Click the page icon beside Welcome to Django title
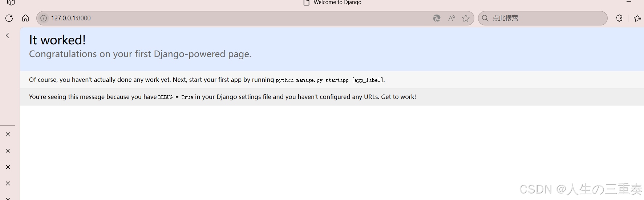 click(x=307, y=3)
